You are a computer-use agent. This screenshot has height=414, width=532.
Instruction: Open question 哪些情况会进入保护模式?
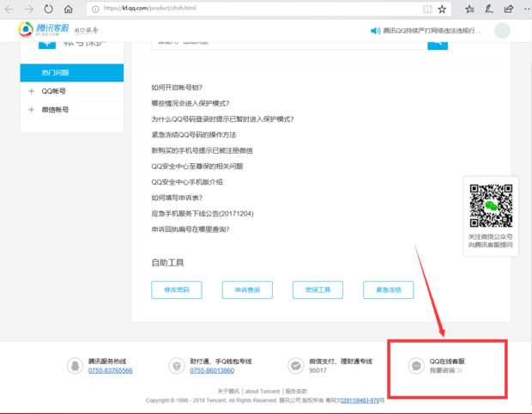point(190,103)
